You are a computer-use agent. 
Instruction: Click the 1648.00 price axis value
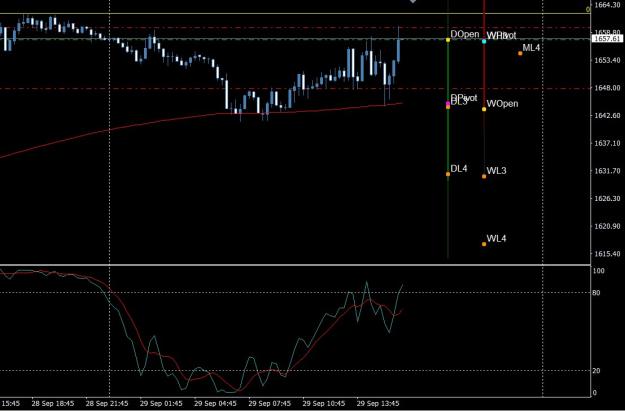tap(607, 88)
